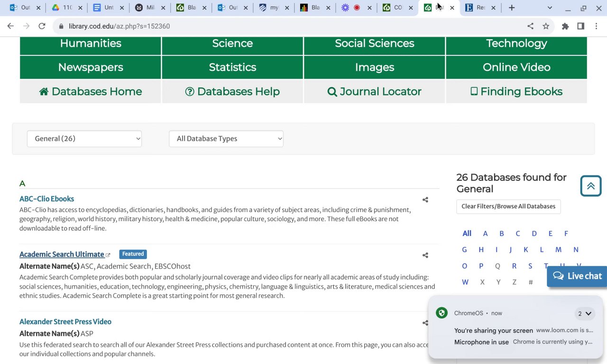Open the Academic Search Ultimate link
Image resolution: width=607 pixels, height=364 pixels.
[x=62, y=255]
